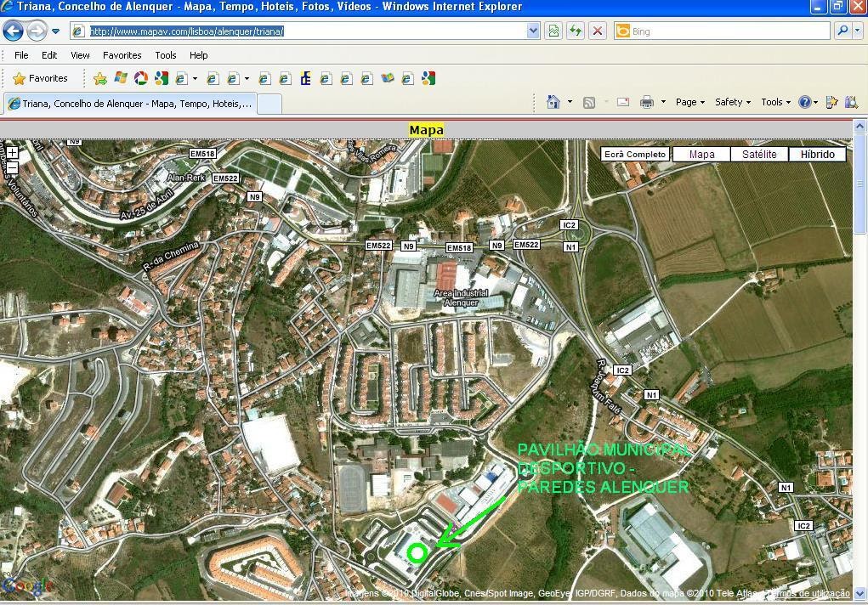This screenshot has width=868, height=605.
Task: Open the View menu
Action: coord(80,55)
